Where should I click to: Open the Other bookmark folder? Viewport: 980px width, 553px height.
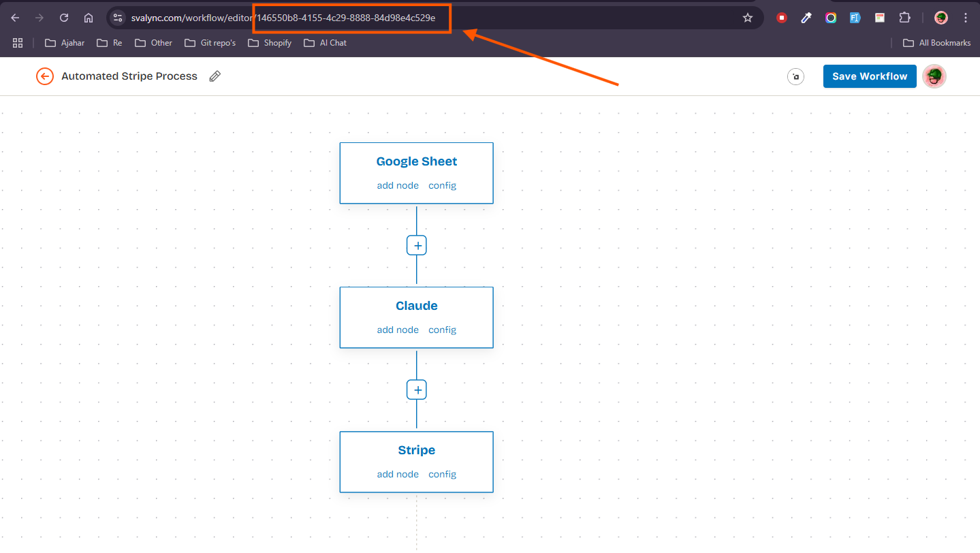click(153, 43)
